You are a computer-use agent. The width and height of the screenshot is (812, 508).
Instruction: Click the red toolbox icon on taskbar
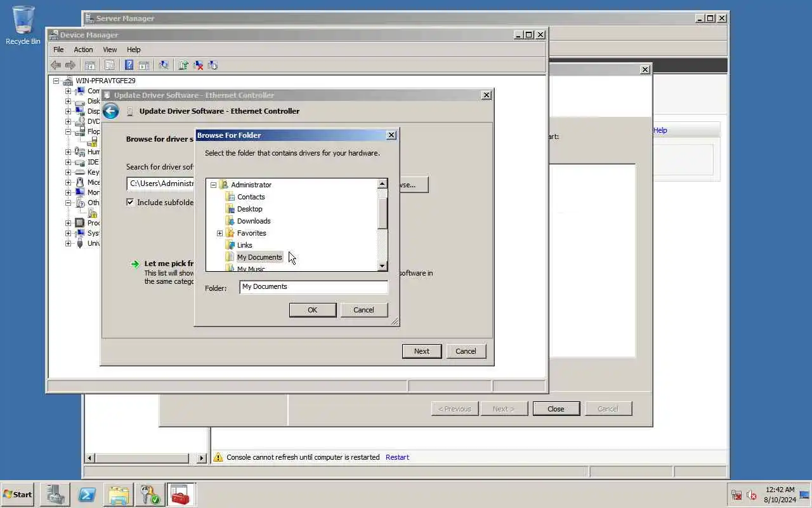[181, 495]
